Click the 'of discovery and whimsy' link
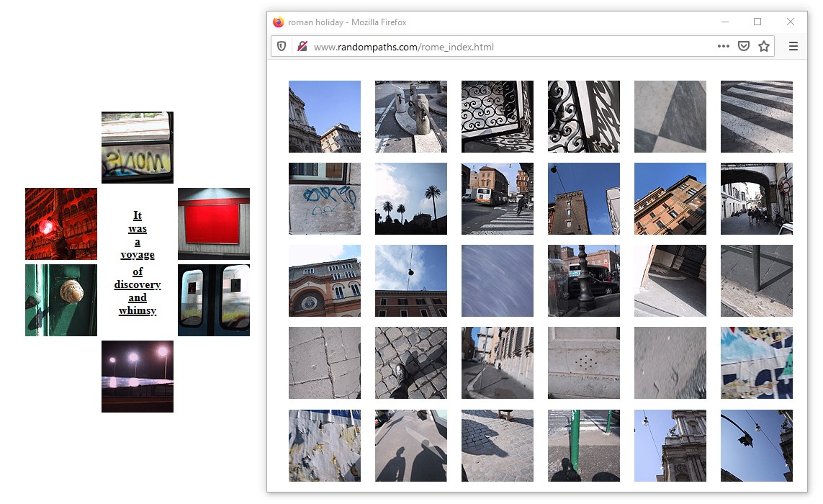 coord(138,291)
